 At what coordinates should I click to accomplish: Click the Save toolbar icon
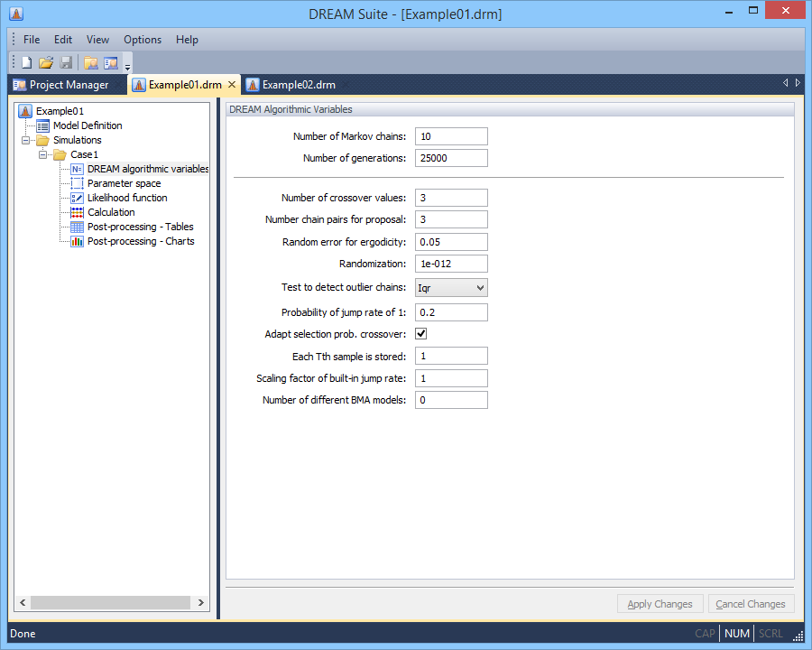[66, 62]
